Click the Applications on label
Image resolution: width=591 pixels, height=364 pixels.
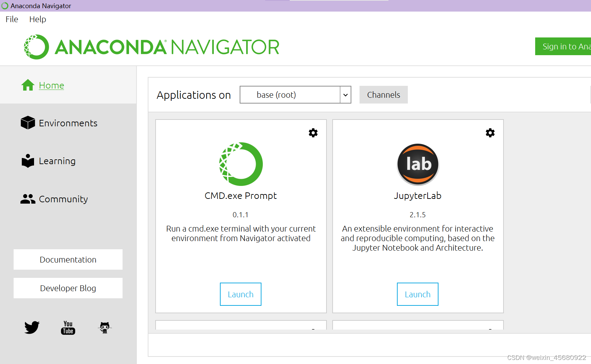point(194,95)
